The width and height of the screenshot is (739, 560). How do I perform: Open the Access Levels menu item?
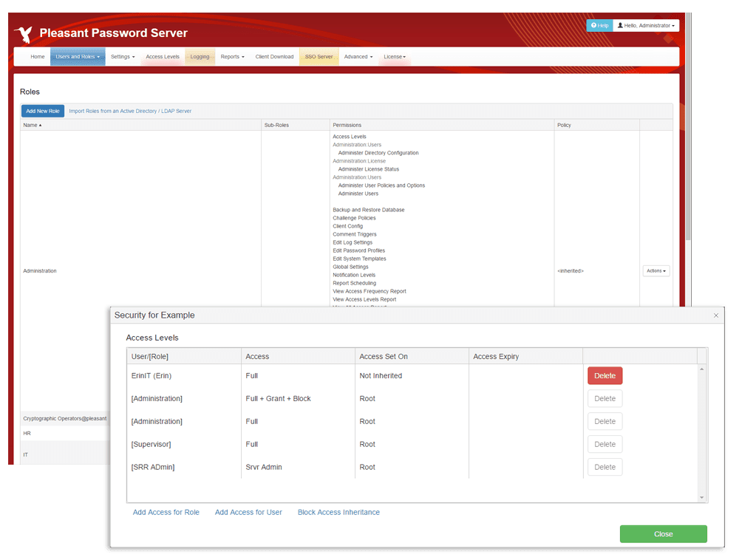coord(163,57)
